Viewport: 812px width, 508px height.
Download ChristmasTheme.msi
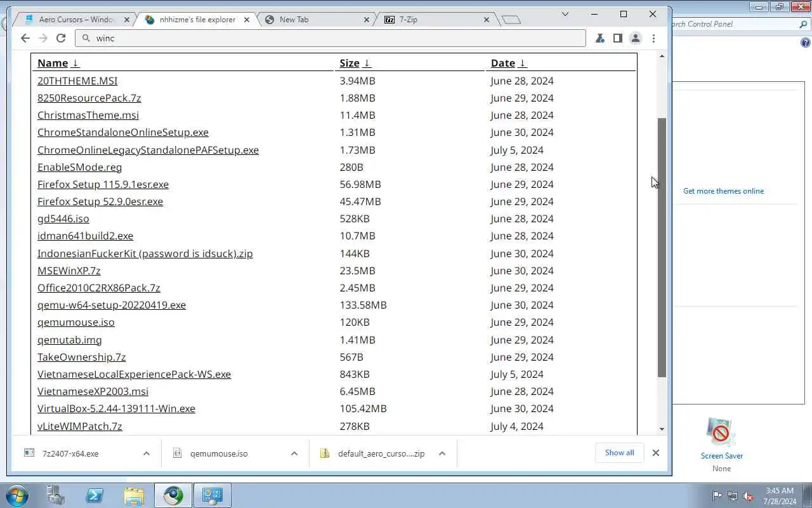(x=88, y=115)
